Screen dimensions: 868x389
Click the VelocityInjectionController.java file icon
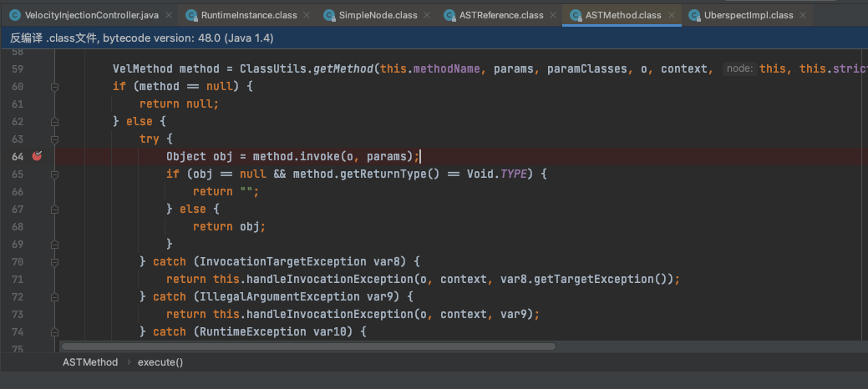(x=14, y=15)
